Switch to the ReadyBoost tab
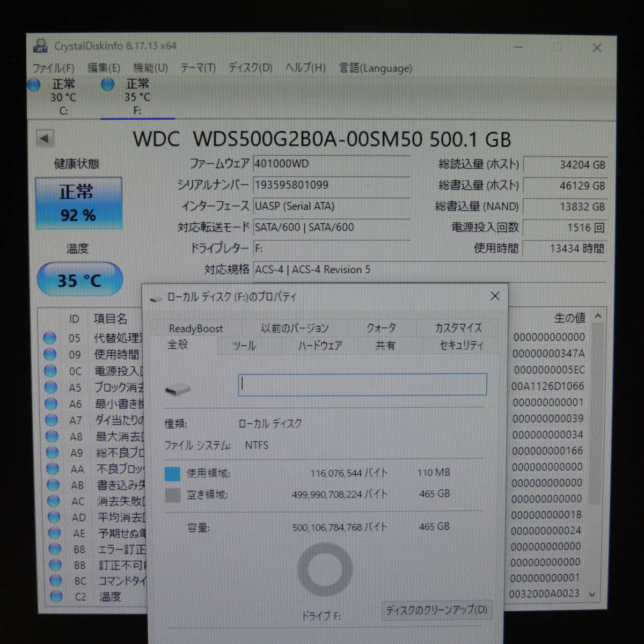644x644 pixels. [196, 328]
